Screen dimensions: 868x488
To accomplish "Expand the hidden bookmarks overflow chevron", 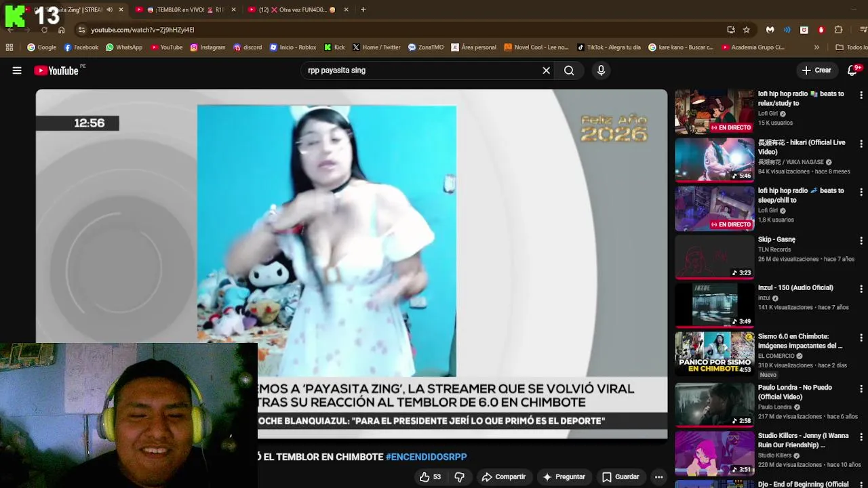I will coord(816,47).
